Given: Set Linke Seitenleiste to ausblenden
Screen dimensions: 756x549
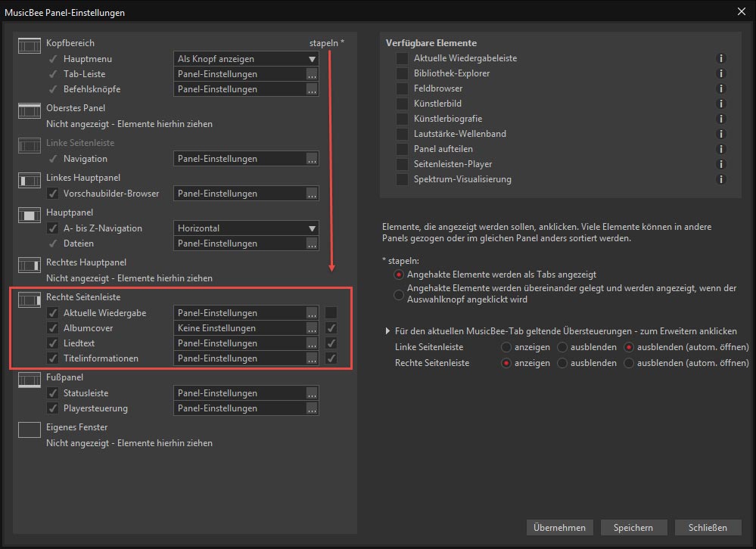Looking at the screenshot, I should pos(562,347).
